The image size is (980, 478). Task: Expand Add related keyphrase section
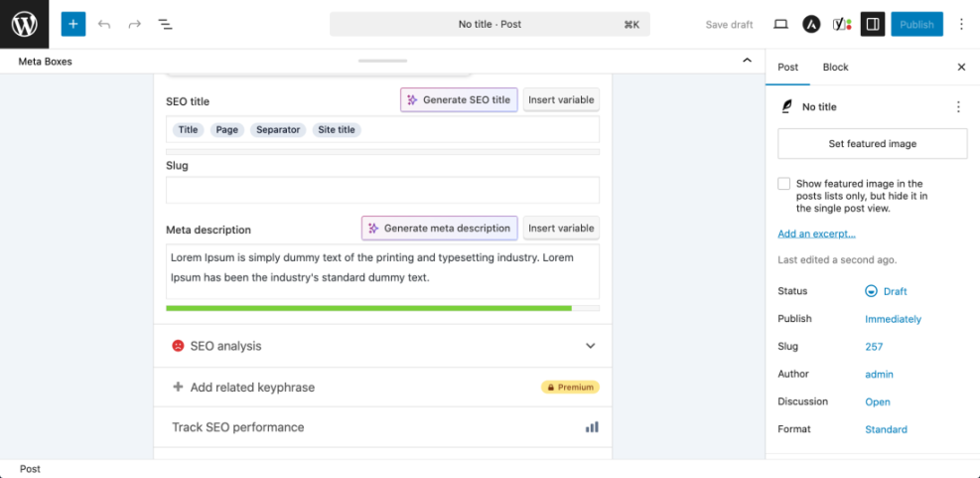click(x=382, y=388)
